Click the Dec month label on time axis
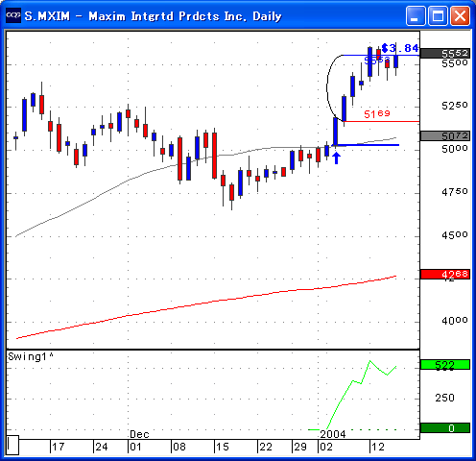This screenshot has height=461, width=476. 139,434
